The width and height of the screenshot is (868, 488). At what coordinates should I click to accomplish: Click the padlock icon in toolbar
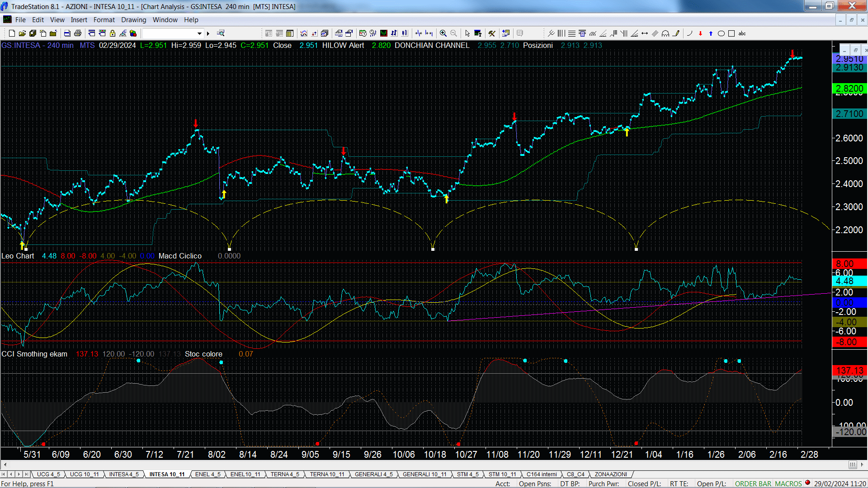point(113,33)
